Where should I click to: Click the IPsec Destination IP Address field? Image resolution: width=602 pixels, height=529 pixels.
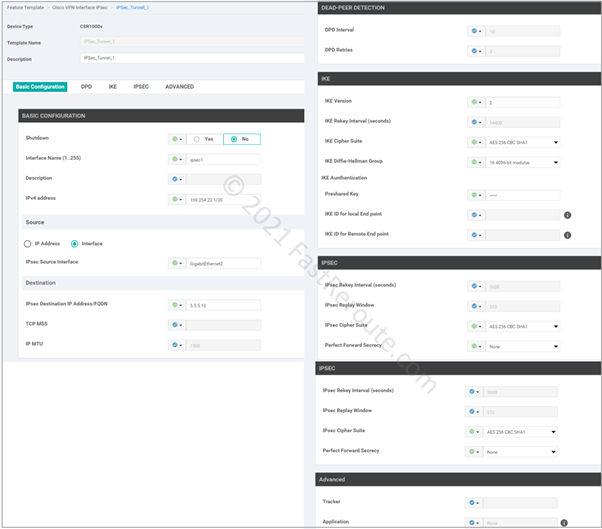223,305
